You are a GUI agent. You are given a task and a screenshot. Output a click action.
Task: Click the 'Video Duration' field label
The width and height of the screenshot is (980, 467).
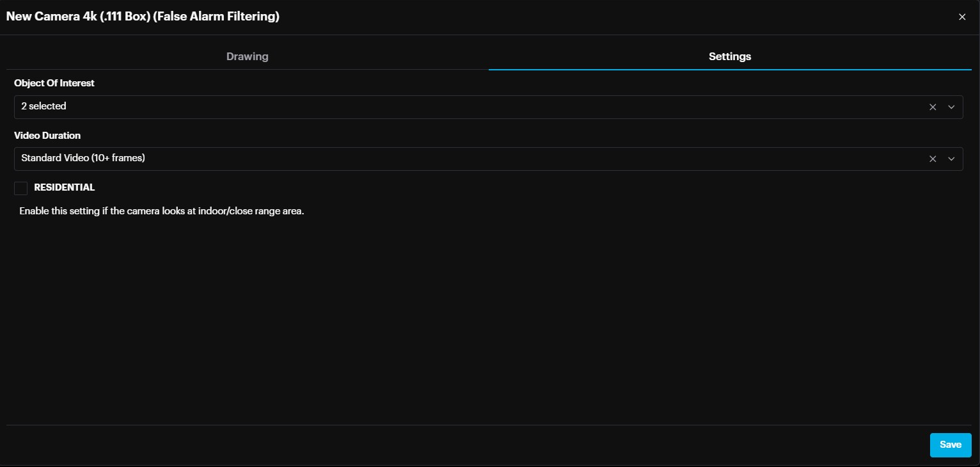click(47, 136)
